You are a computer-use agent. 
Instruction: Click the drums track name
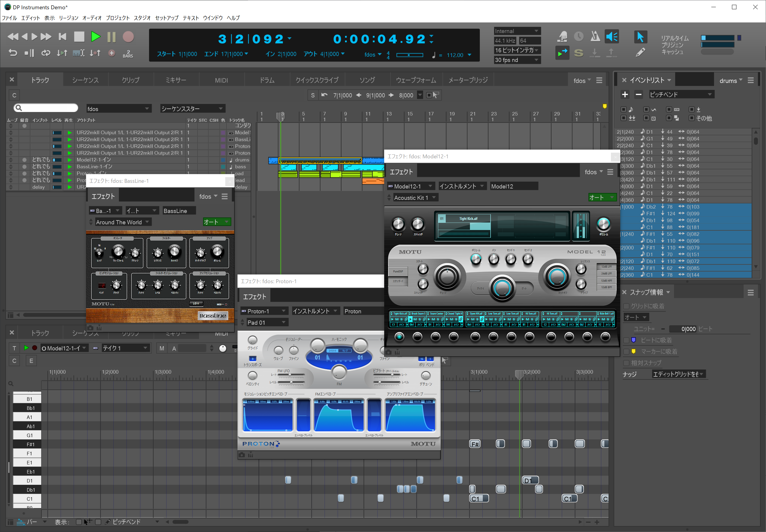(x=242, y=160)
